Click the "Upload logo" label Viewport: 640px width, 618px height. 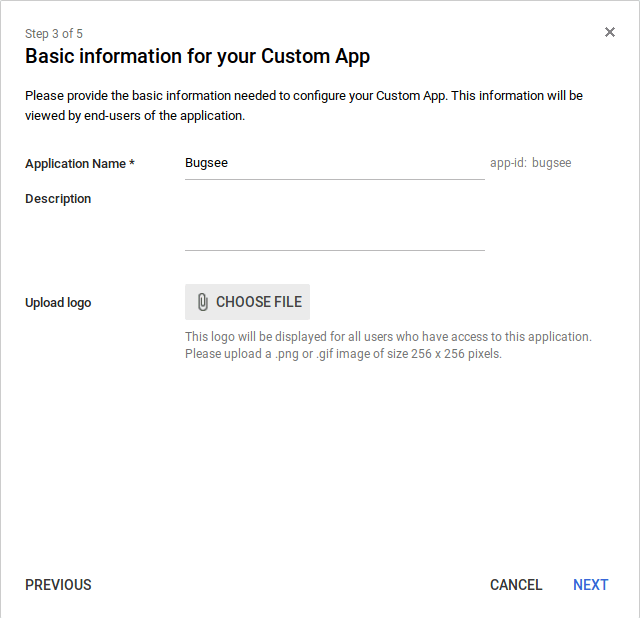point(58,303)
